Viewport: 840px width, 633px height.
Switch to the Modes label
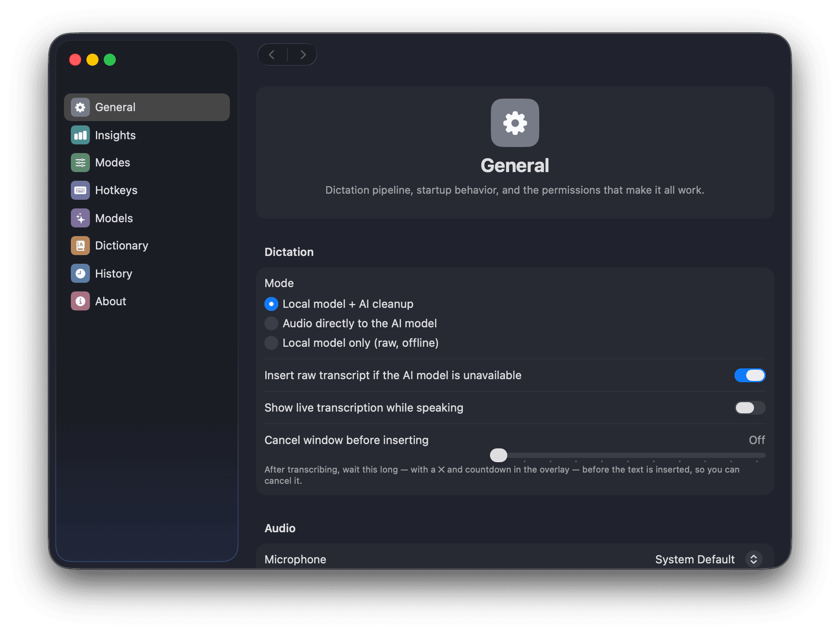112,163
